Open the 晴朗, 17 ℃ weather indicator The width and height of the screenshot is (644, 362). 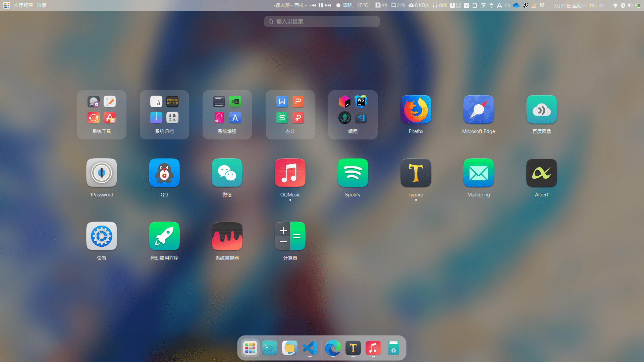click(352, 5)
